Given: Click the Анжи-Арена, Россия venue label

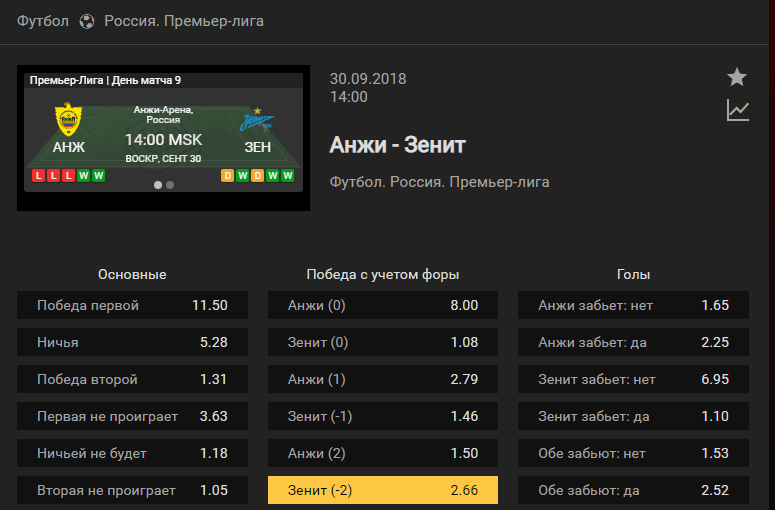Looking at the screenshot, I should click(164, 115).
